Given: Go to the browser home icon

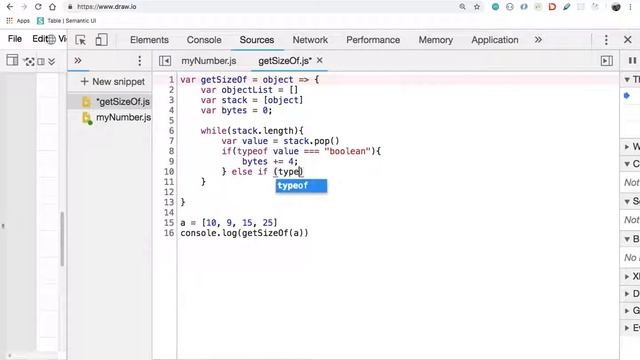Looking at the screenshot, I should click(52, 7).
